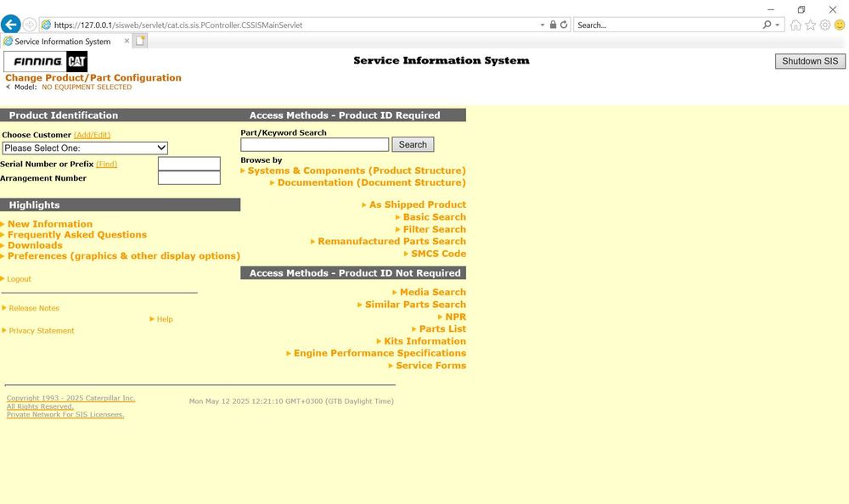849x504 pixels.
Task: Click Copyright 1993 - 2025 Caterpillar Inc. link
Action: pos(71,398)
